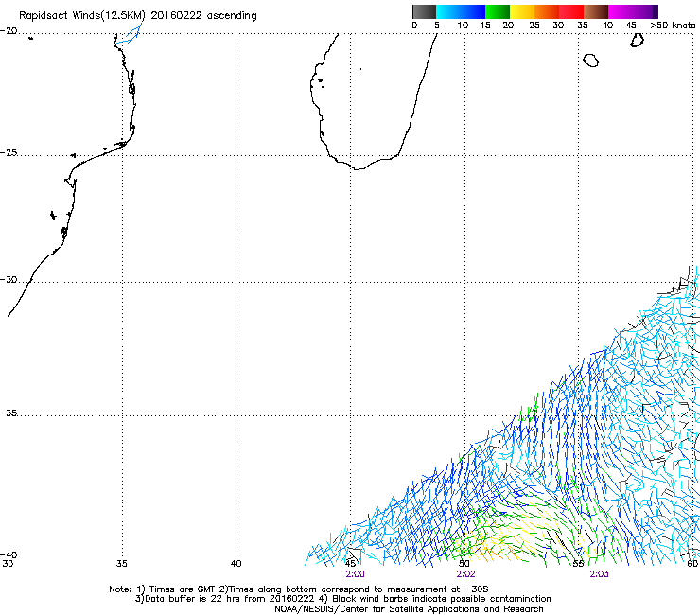Click the blue 10–15 knots legend segment
700x615 pixels.
pos(473,11)
